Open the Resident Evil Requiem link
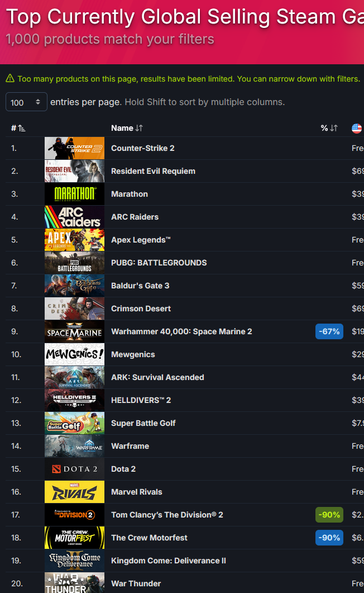Viewport: 364px width, 593px height. (154, 171)
